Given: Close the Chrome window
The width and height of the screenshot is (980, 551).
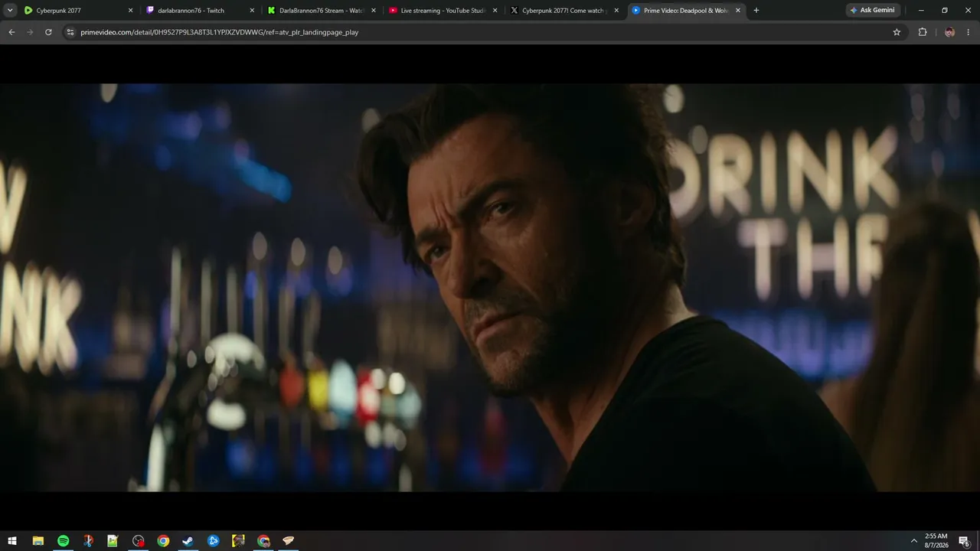Looking at the screenshot, I should coord(968,11).
